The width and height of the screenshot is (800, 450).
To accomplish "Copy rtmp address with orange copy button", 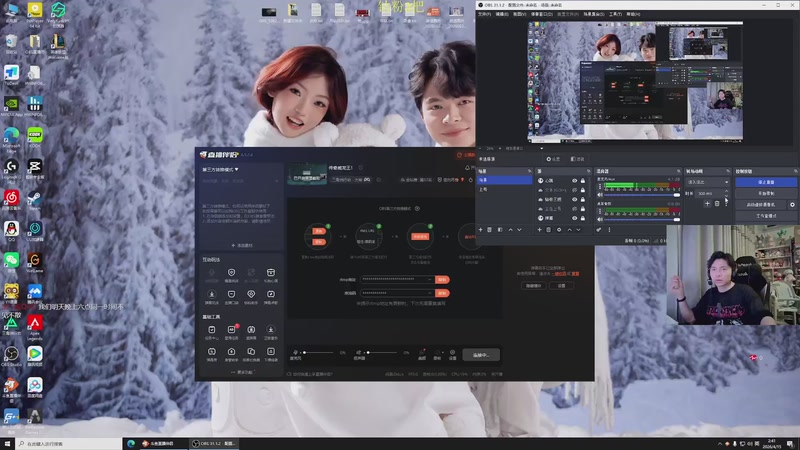I will pyautogui.click(x=442, y=279).
